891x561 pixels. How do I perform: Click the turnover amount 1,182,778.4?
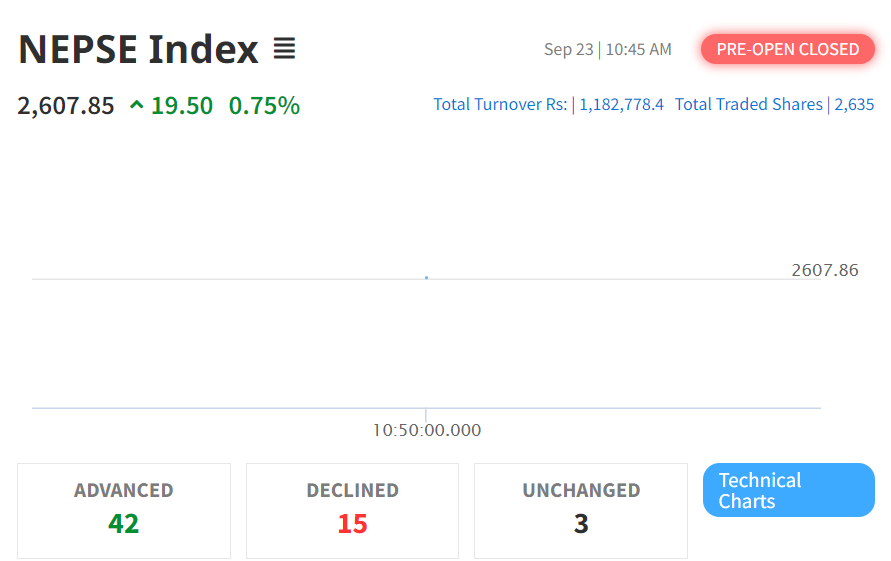[621, 104]
